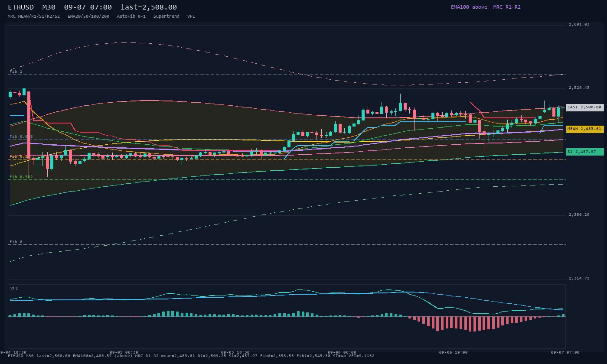The height and width of the screenshot is (364, 607).
Task: Click the "LAST 2,508.00" price tag
Action: pyautogui.click(x=585, y=107)
